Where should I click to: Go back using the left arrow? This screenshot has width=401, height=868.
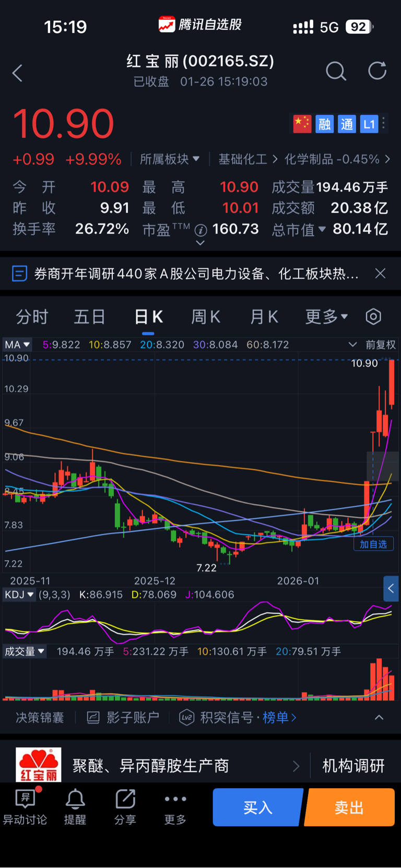(x=17, y=73)
